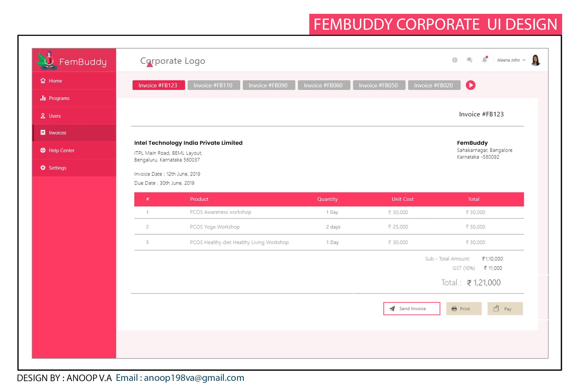
Task: Show more invoices with red arrow button
Action: pyautogui.click(x=470, y=85)
